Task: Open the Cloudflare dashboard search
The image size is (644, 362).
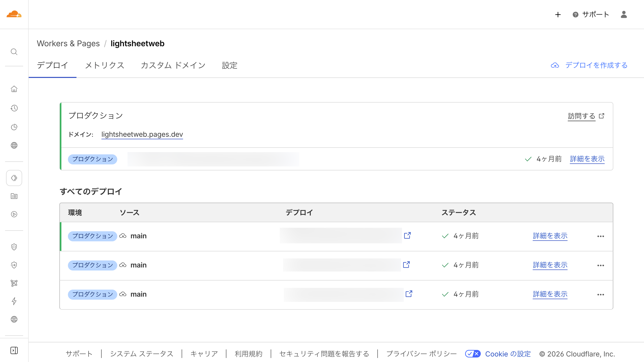Action: [x=14, y=52]
